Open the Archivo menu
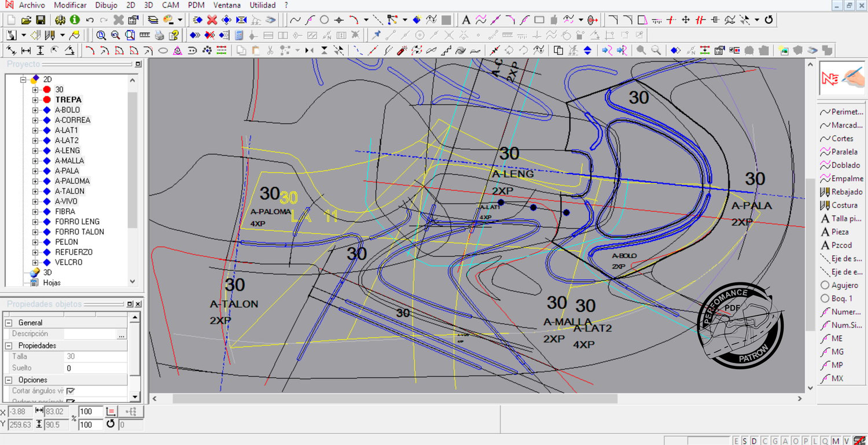This screenshot has height=445, width=868. (32, 5)
